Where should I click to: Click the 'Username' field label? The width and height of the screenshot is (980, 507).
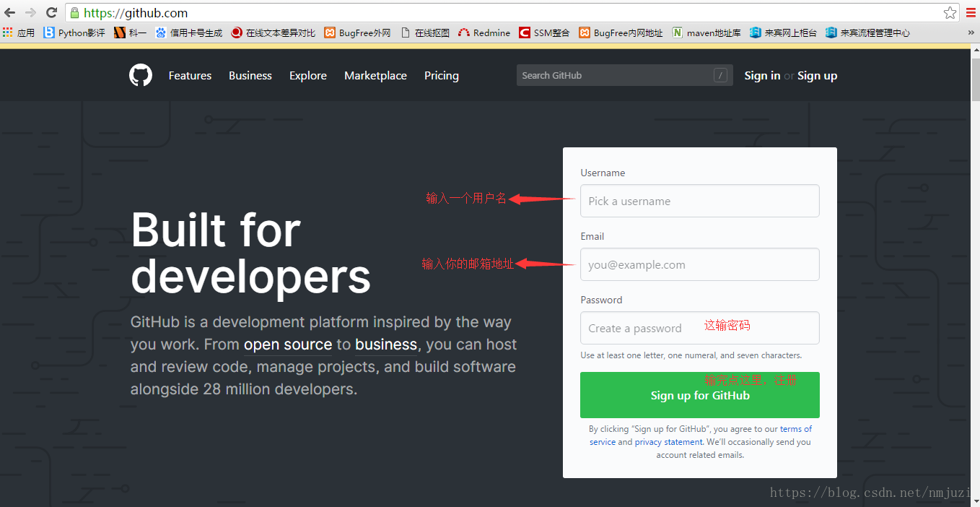coord(603,173)
